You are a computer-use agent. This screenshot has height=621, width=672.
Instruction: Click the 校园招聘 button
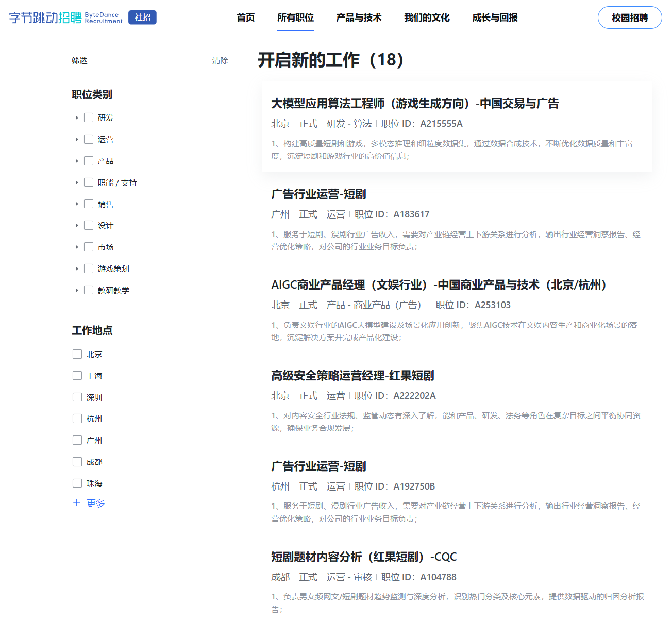(x=629, y=18)
